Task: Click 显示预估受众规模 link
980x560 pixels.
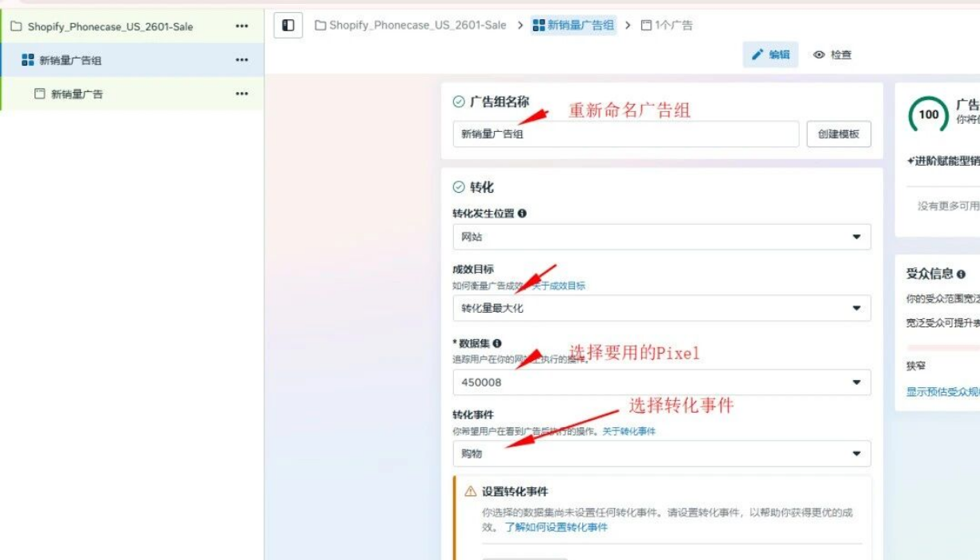Action: pyautogui.click(x=943, y=392)
